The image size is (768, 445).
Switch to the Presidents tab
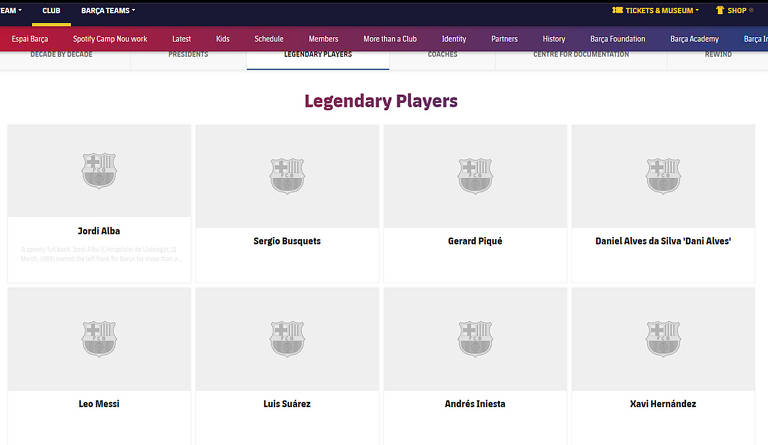coord(188,54)
